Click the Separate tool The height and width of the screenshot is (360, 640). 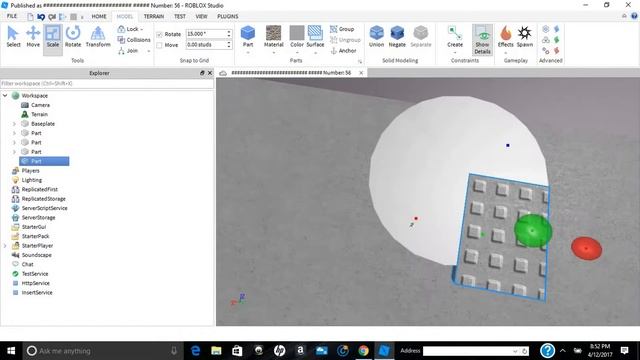(x=420, y=37)
